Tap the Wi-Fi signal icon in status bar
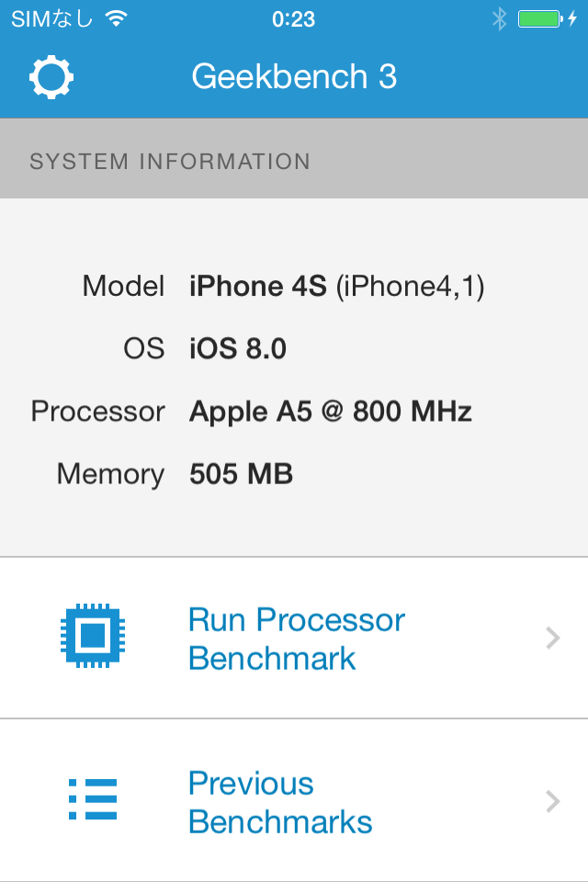The width and height of the screenshot is (588, 882). 116,19
